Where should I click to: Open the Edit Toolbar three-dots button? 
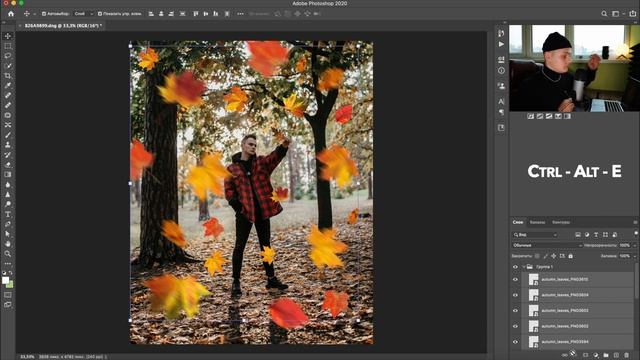tap(8, 264)
